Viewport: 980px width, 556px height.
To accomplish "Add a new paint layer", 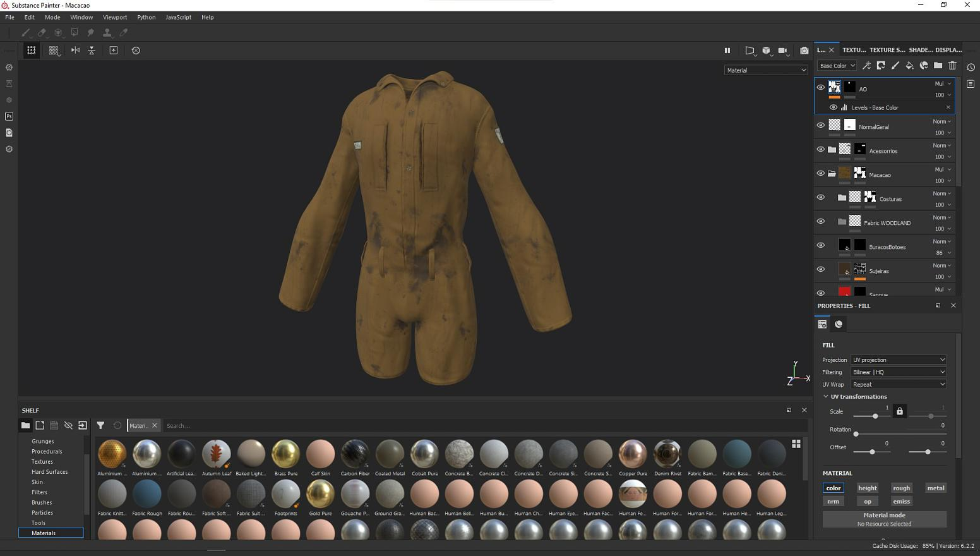I will click(895, 66).
